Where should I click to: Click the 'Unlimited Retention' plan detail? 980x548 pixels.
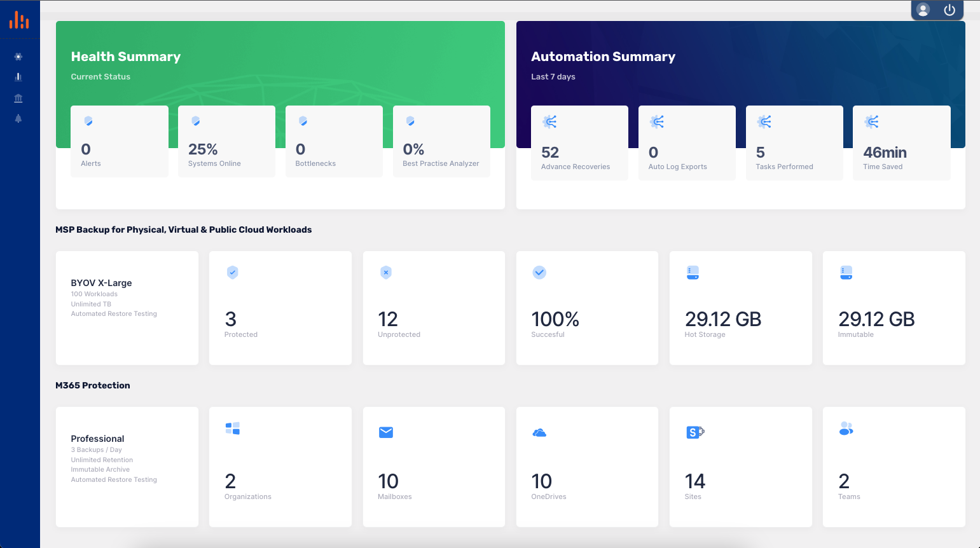[102, 460]
